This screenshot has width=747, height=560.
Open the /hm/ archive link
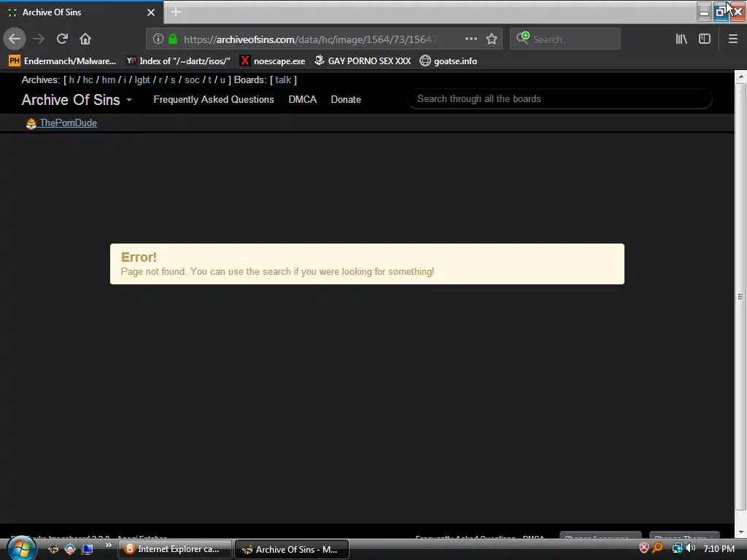tap(109, 80)
